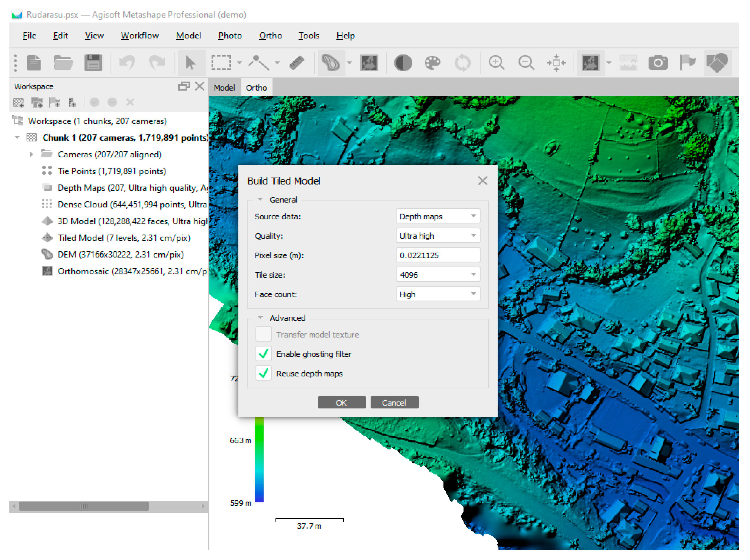
Task: Select the Draw Polyline tool
Action: [x=259, y=63]
